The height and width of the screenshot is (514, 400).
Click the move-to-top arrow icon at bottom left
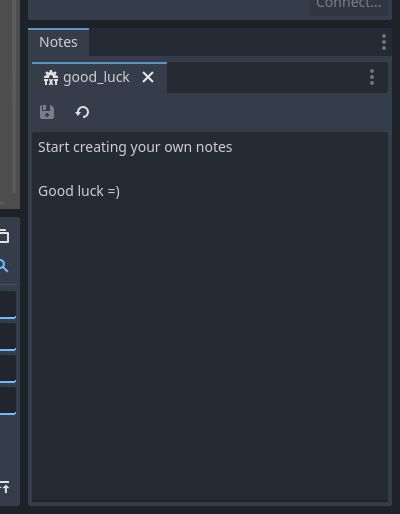pos(5,487)
